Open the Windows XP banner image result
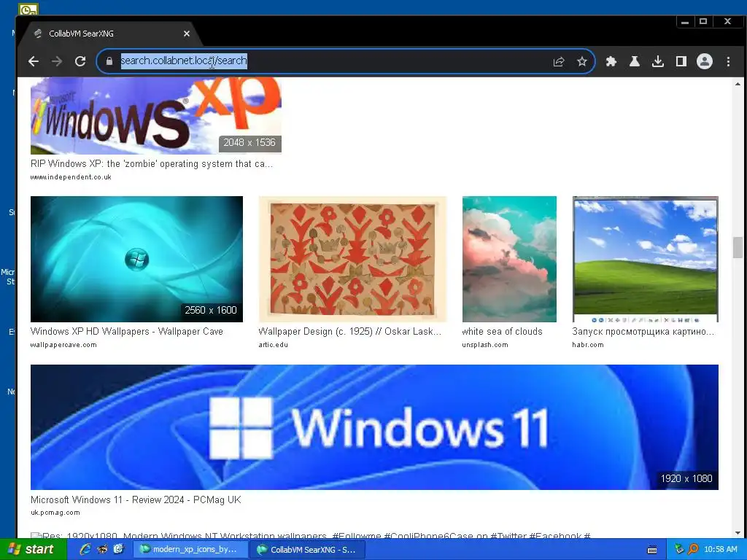 (x=156, y=116)
